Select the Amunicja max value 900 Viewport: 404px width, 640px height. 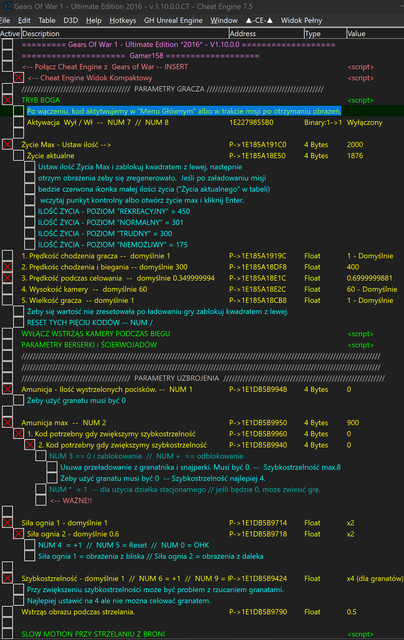(x=353, y=422)
